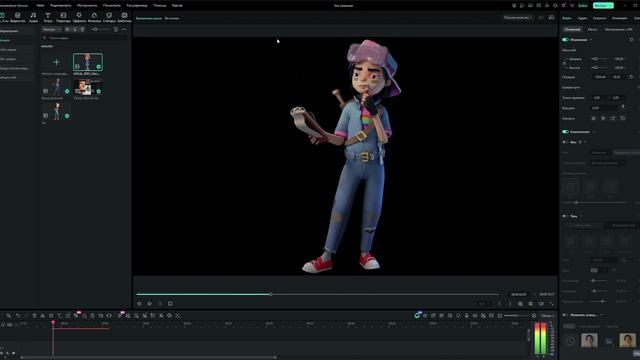Click the filter icon in media panel header
The image size is (640, 360).
(x=116, y=29)
